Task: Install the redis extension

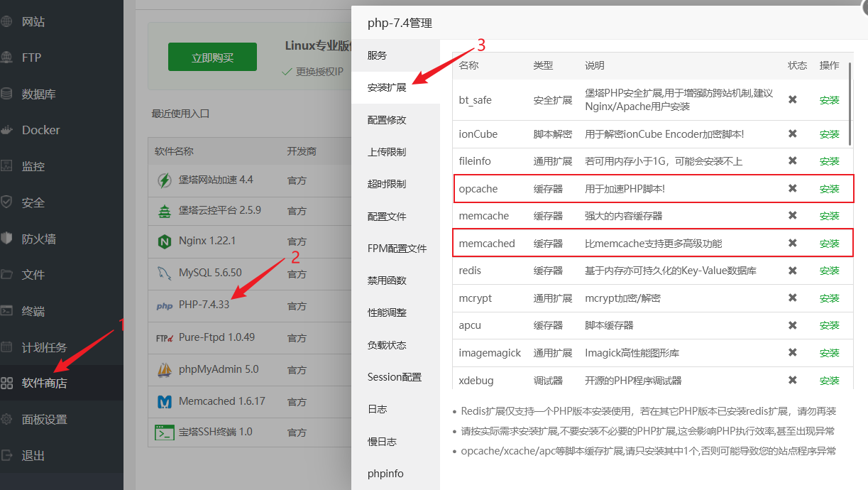Action: click(x=829, y=271)
